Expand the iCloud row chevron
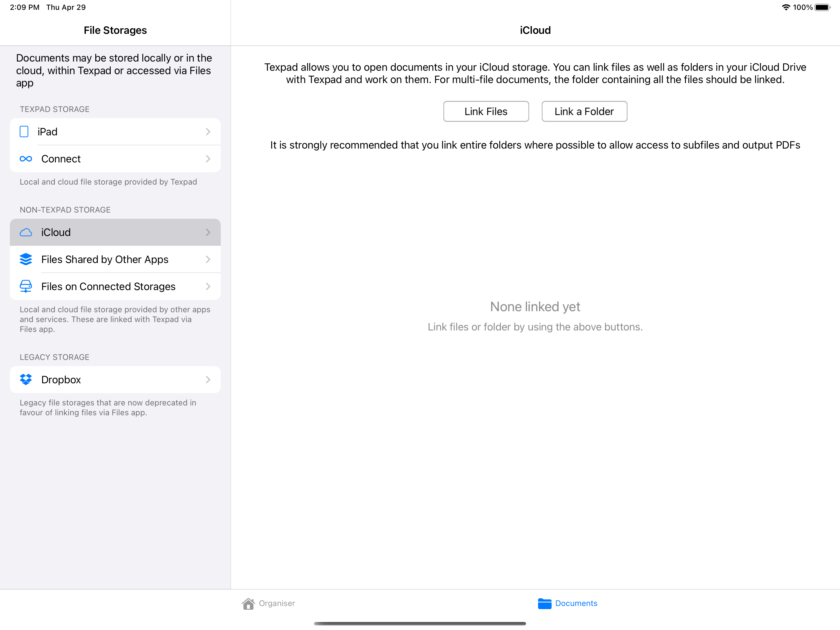 click(208, 232)
